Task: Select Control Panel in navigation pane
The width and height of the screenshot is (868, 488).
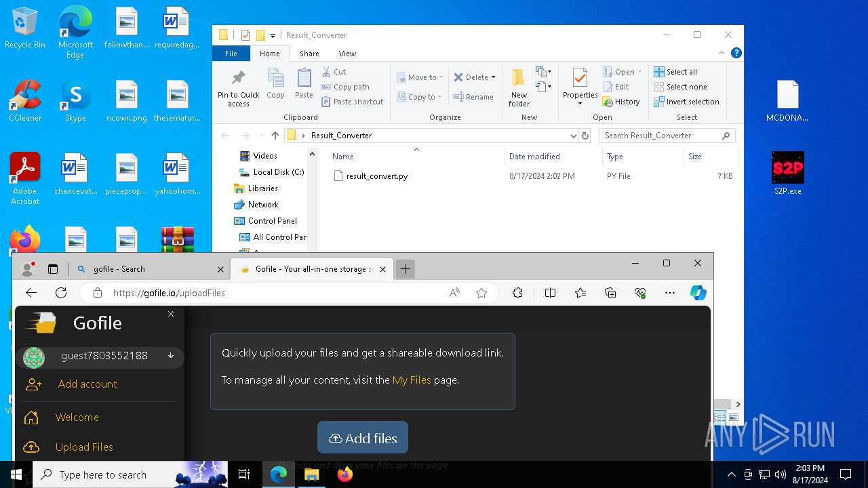Action: [273, 221]
